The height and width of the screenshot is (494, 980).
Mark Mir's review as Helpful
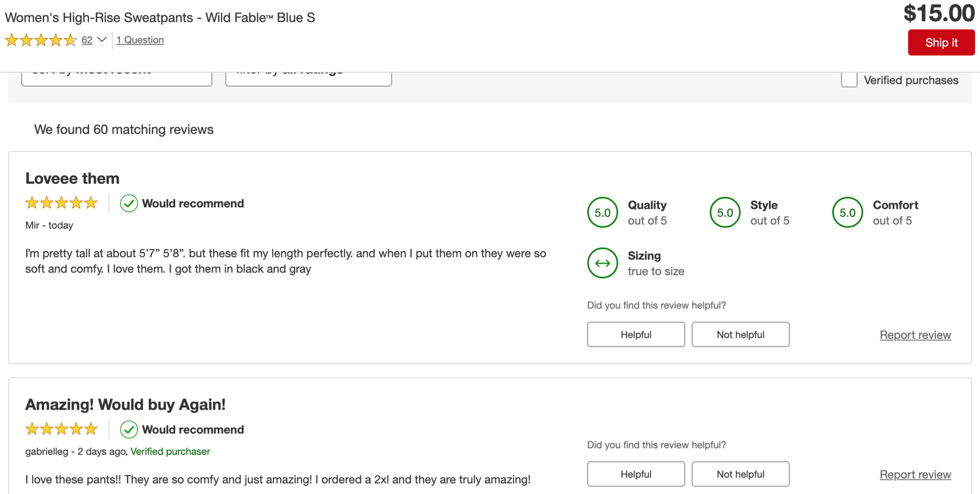[x=635, y=334]
